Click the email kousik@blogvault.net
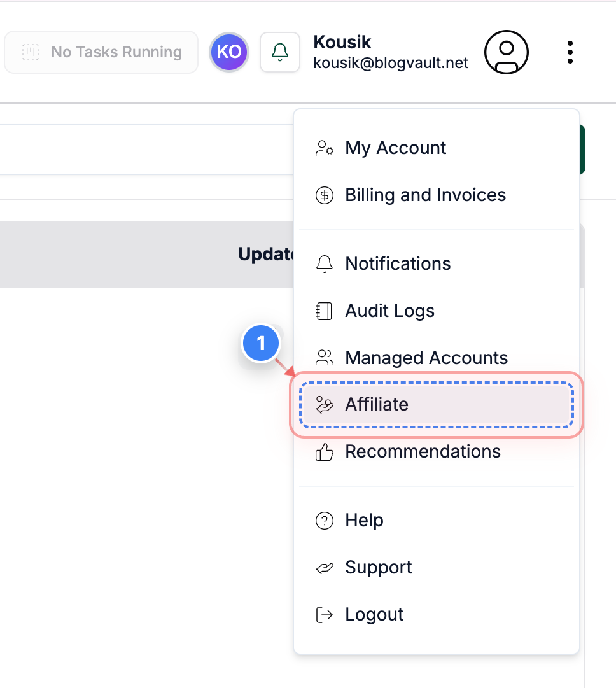 [x=390, y=62]
